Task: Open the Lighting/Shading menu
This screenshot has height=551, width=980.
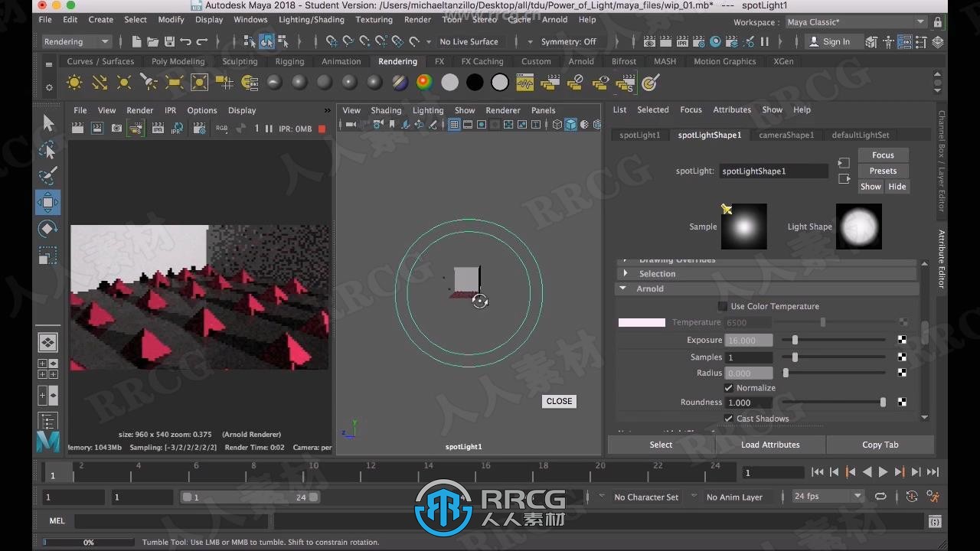Action: point(312,20)
